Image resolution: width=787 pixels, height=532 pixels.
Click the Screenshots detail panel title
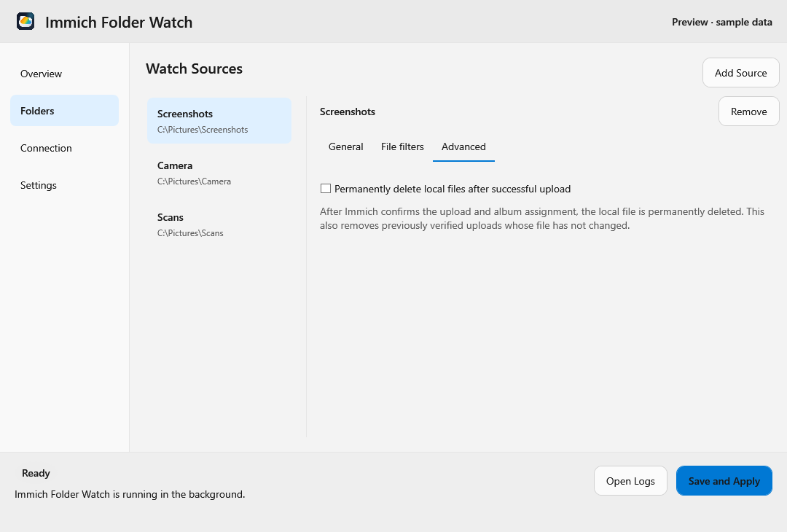coord(348,112)
